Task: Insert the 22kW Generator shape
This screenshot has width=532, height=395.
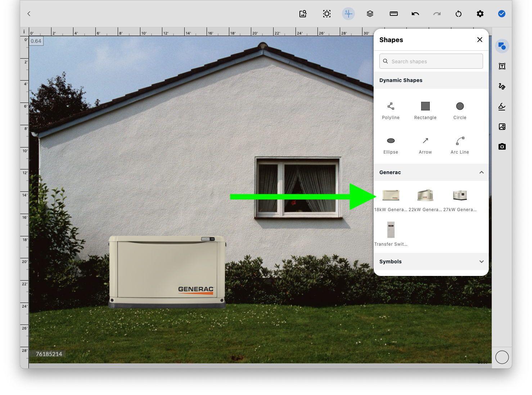Action: pyautogui.click(x=425, y=200)
